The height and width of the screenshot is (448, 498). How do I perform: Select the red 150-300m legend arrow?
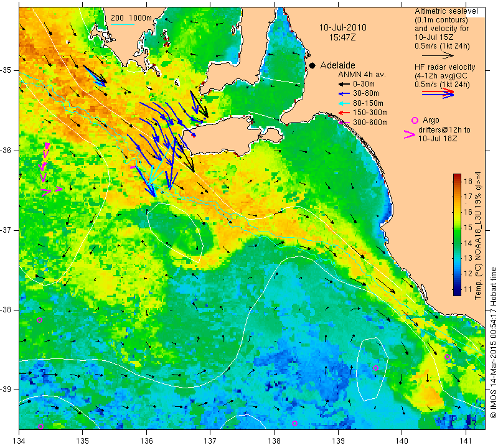[344, 113]
